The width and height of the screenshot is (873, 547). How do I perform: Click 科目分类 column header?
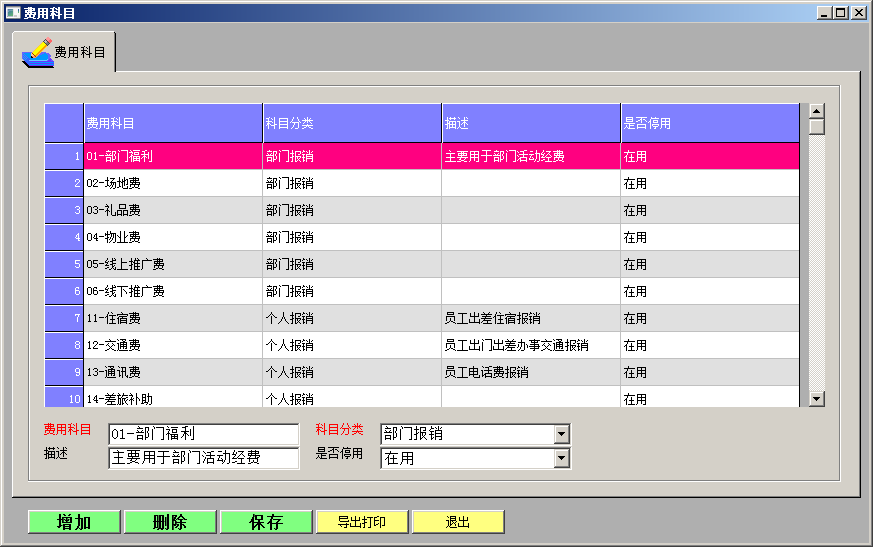pyautogui.click(x=352, y=123)
